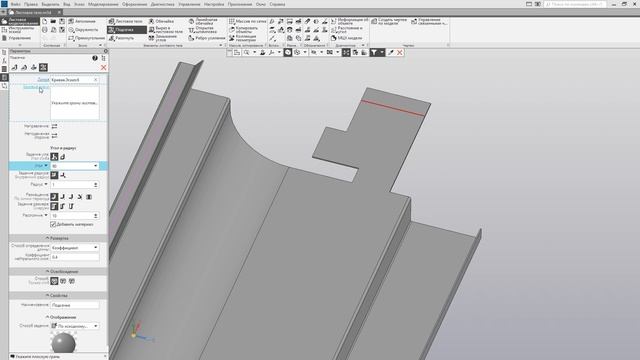Image resolution: width=640 pixels, height=360 pixels.
Task: Select first Задание размера option
Action: coord(54,206)
